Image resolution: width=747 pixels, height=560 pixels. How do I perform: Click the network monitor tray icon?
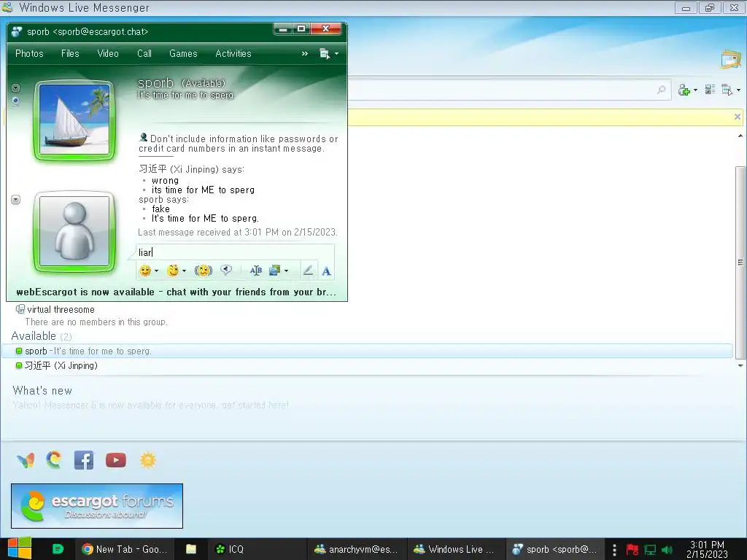click(650, 550)
